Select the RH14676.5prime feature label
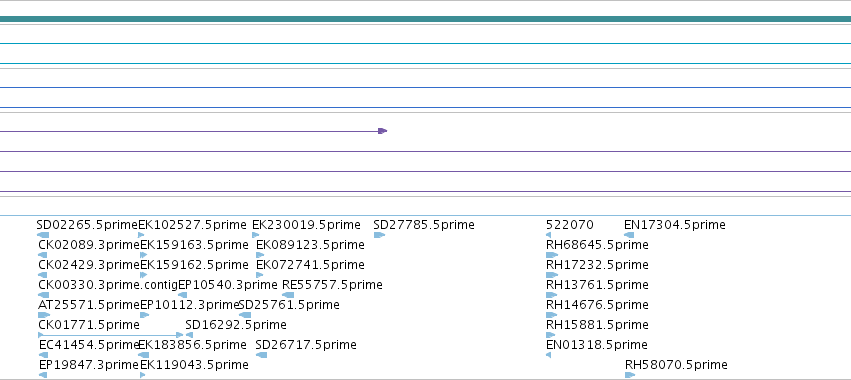 [597, 305]
